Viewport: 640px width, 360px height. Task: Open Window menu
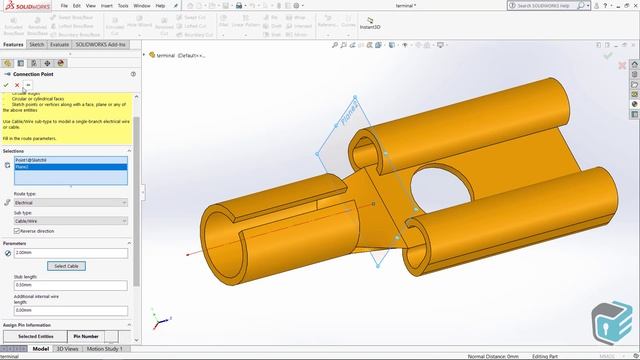point(142,6)
